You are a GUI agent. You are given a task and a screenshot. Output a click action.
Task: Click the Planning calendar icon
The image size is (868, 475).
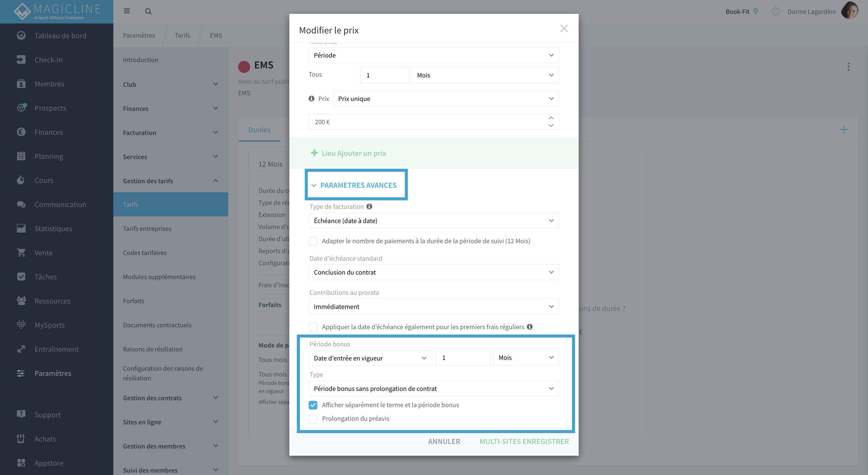tap(21, 156)
